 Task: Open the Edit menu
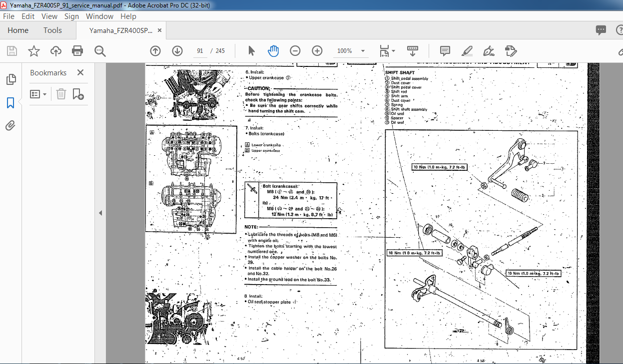28,16
